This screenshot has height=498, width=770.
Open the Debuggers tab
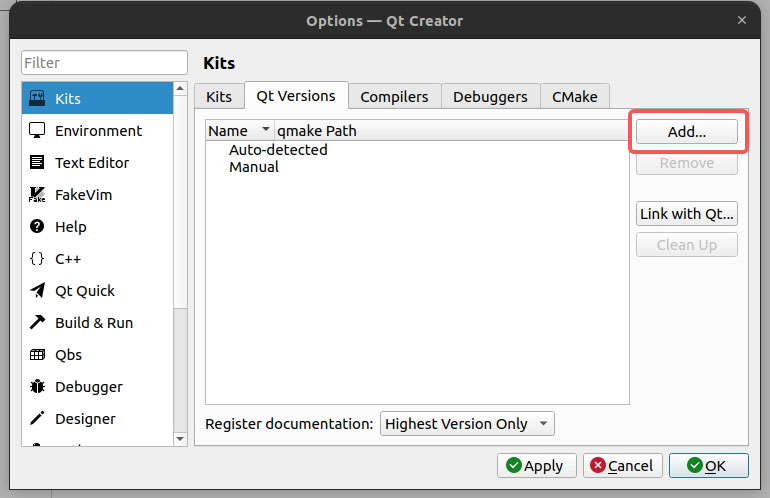pyautogui.click(x=490, y=97)
